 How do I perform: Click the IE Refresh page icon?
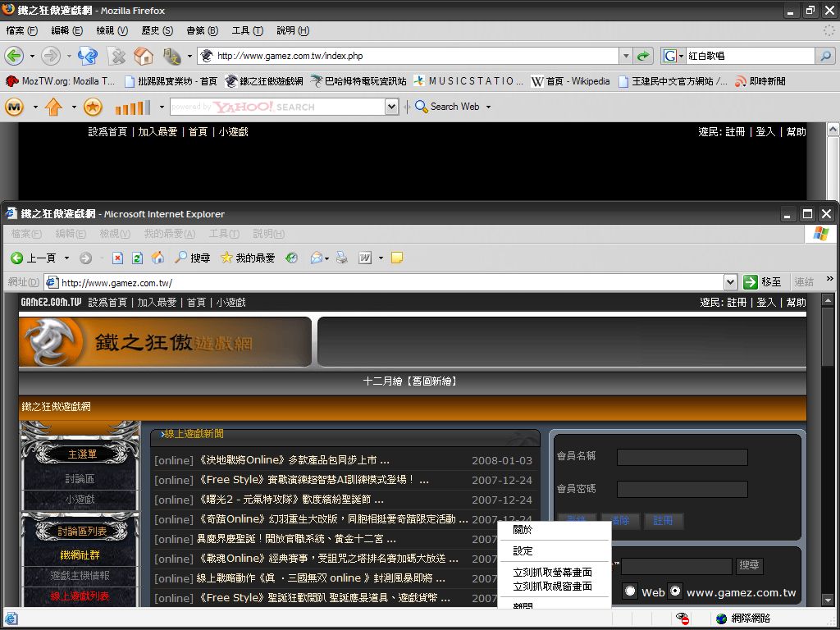tap(137, 258)
